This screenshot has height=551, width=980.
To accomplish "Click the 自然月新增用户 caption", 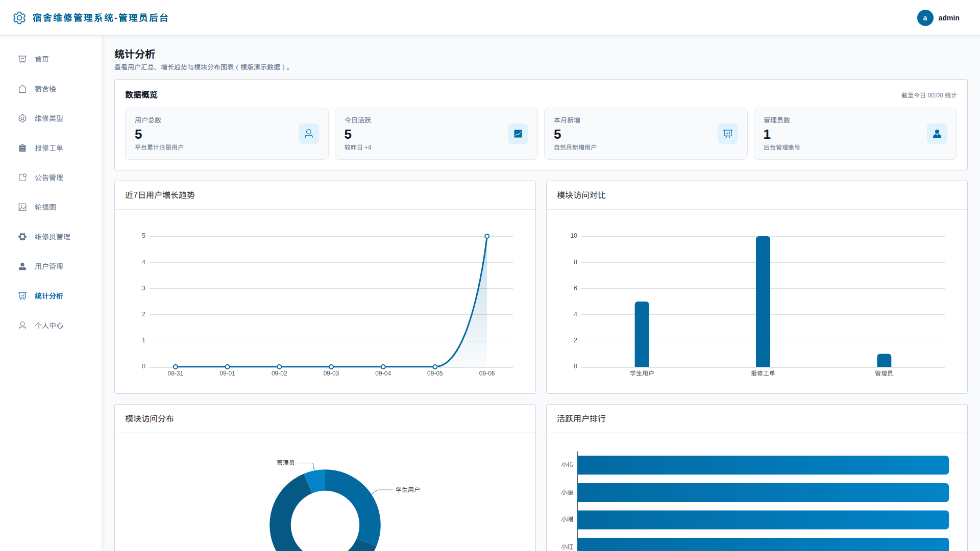I will point(575,147).
